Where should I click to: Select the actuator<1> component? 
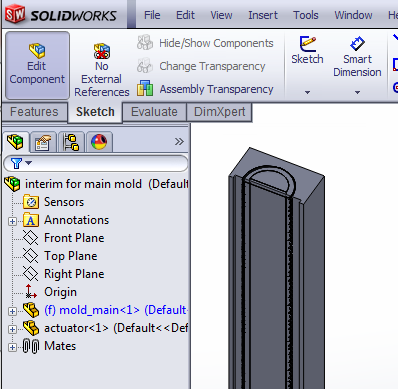pos(105,328)
